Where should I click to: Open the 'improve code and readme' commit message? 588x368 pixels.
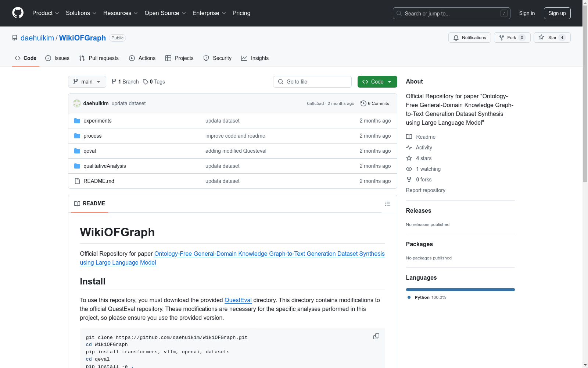pyautogui.click(x=235, y=136)
